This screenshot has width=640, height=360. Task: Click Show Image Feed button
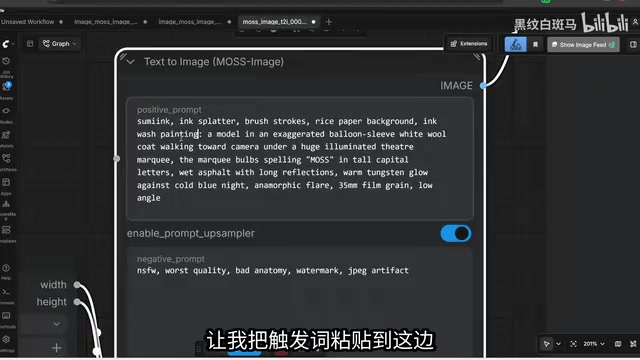point(583,44)
